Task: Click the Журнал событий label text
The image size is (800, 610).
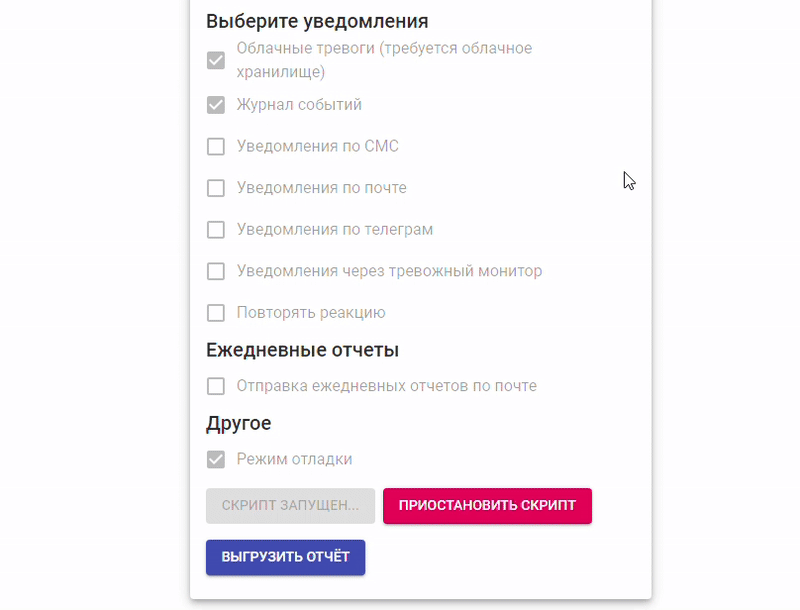Action: click(299, 105)
